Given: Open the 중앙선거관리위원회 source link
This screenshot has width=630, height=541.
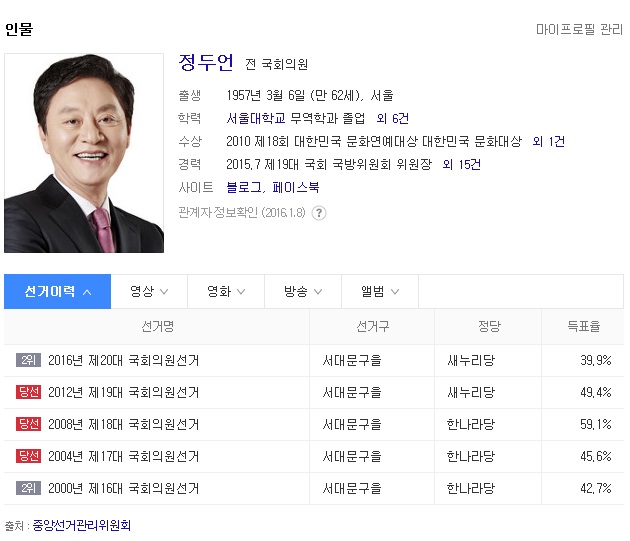Looking at the screenshot, I should [x=82, y=525].
